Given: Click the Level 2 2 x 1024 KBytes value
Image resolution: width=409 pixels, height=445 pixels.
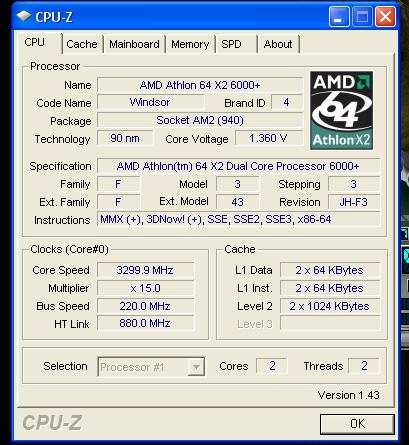Looking at the screenshot, I should point(330,306).
